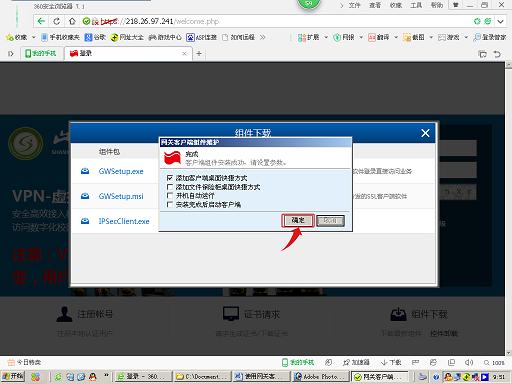
Task: Open the 文件 menu
Action: click(x=355, y=5)
